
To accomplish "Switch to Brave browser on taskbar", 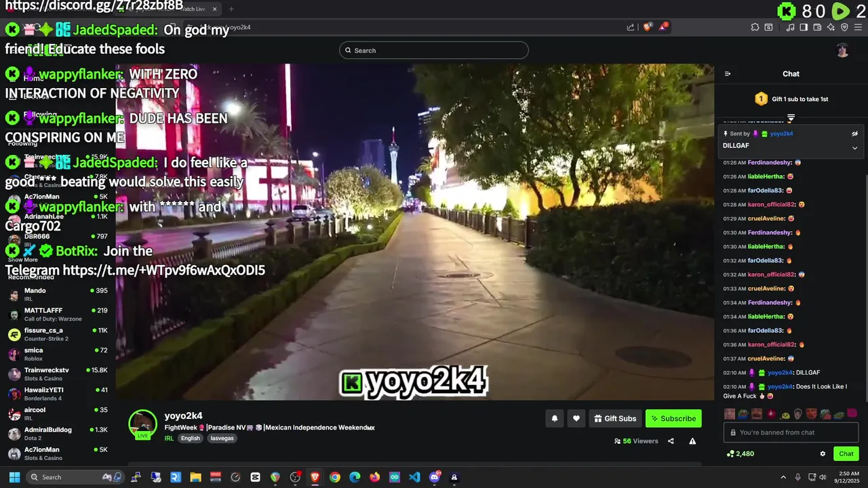I will [315, 477].
